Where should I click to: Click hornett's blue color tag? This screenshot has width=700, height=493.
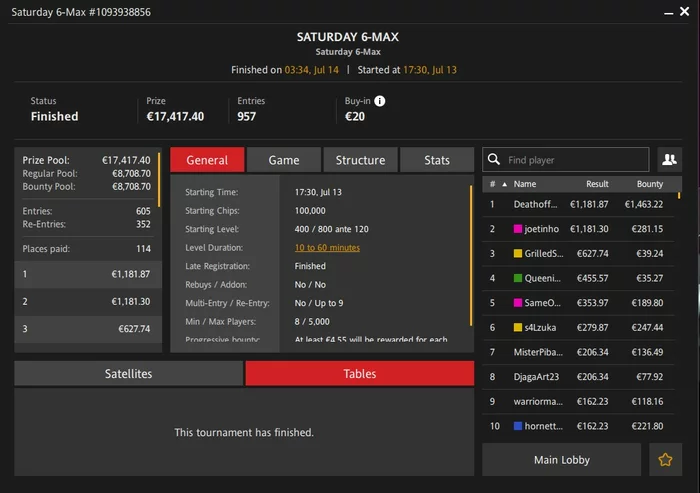point(518,426)
